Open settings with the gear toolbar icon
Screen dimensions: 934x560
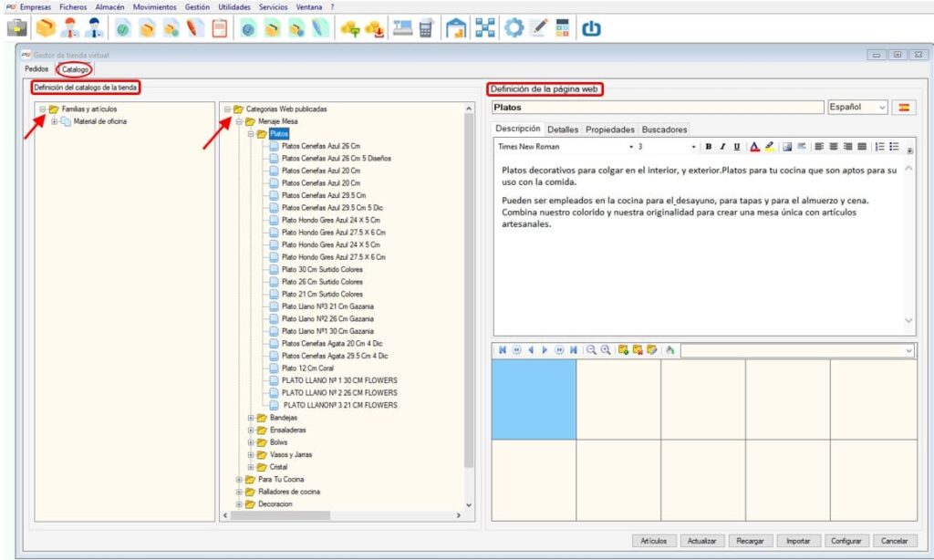click(514, 28)
